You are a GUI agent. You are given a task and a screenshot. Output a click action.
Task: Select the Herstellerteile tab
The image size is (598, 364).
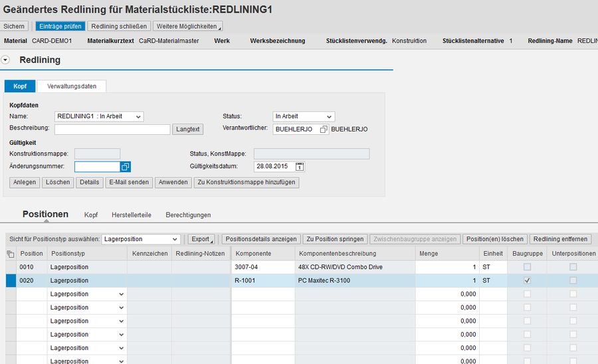[x=132, y=215]
